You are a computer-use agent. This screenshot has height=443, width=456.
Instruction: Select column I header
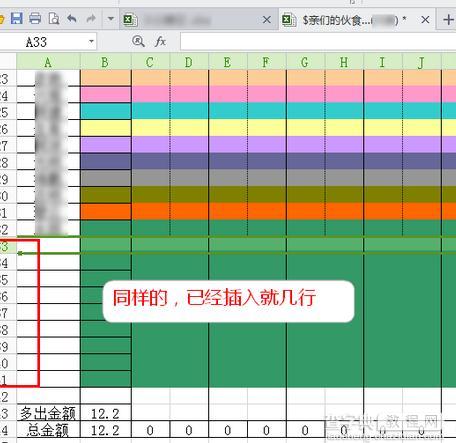tap(383, 62)
